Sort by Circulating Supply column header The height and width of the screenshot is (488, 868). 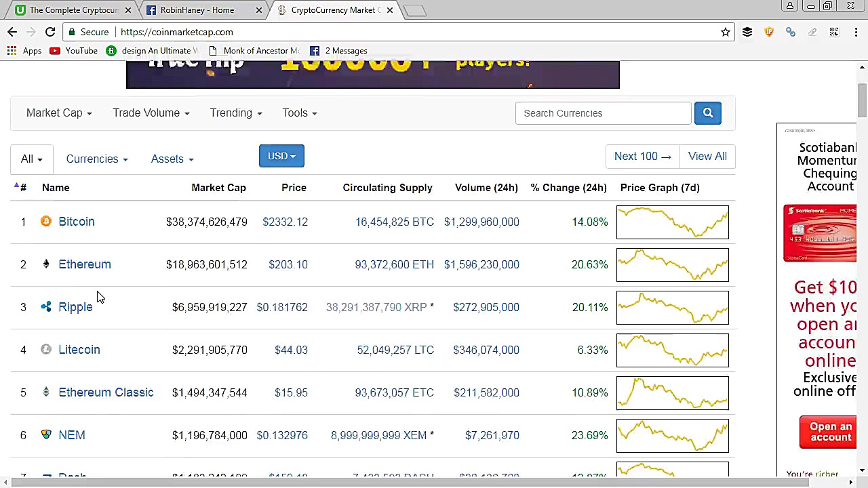387,188
